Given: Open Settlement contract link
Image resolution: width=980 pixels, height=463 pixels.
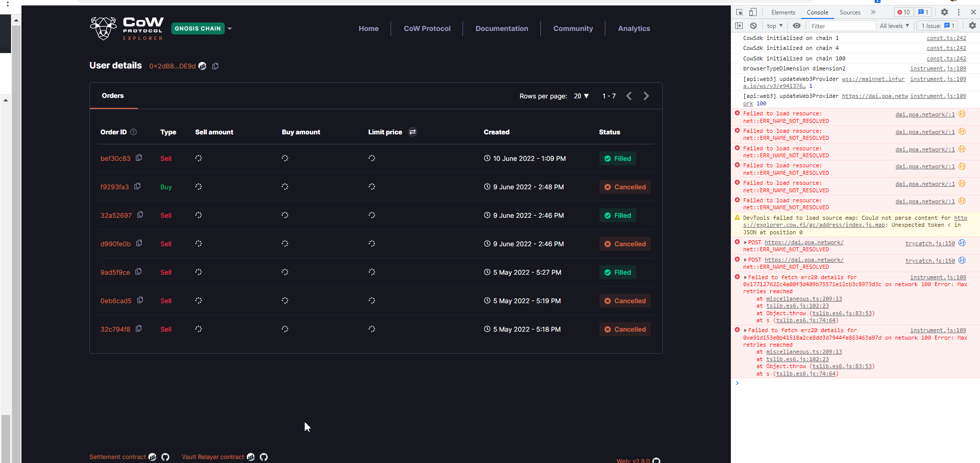Looking at the screenshot, I should point(117,457).
